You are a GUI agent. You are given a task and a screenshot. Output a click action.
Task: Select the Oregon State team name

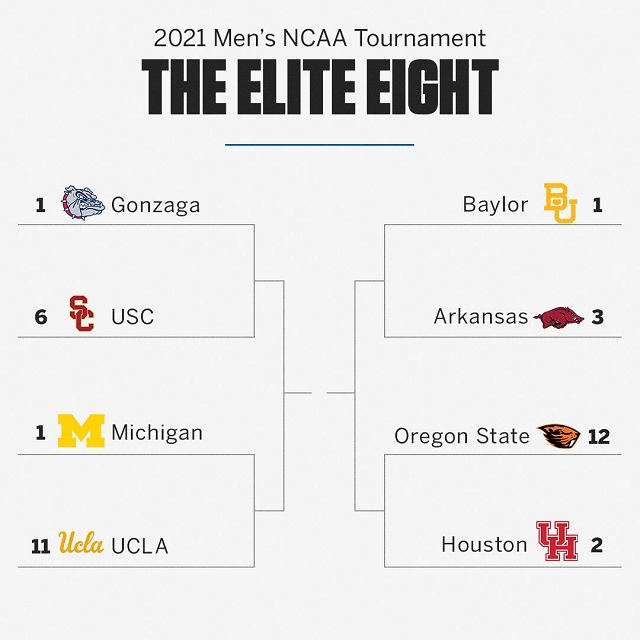462,436
